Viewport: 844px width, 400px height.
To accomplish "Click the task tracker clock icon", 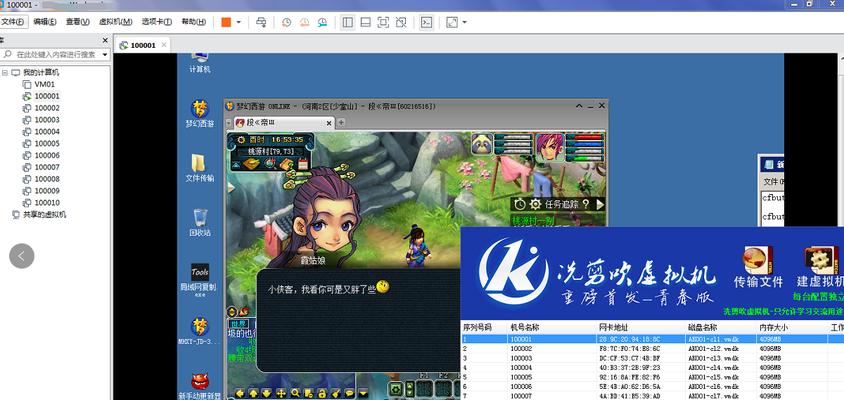I will tap(519, 205).
